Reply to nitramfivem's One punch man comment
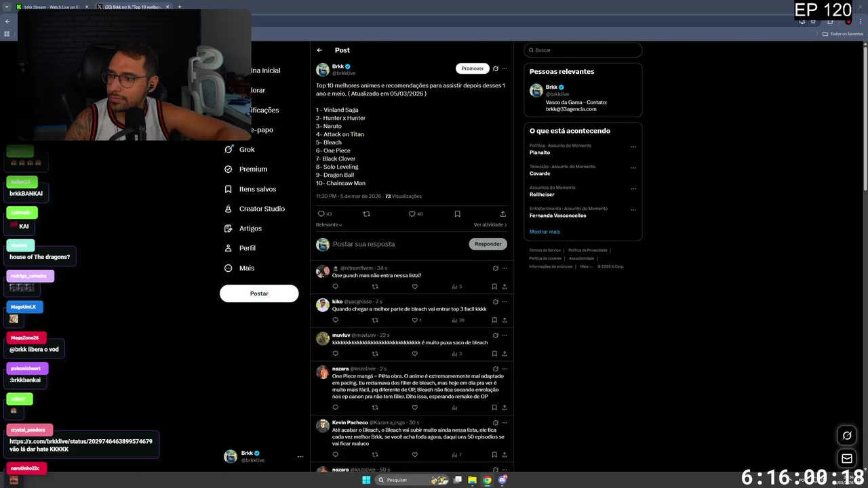Image resolution: width=868 pixels, height=488 pixels. coord(335,286)
